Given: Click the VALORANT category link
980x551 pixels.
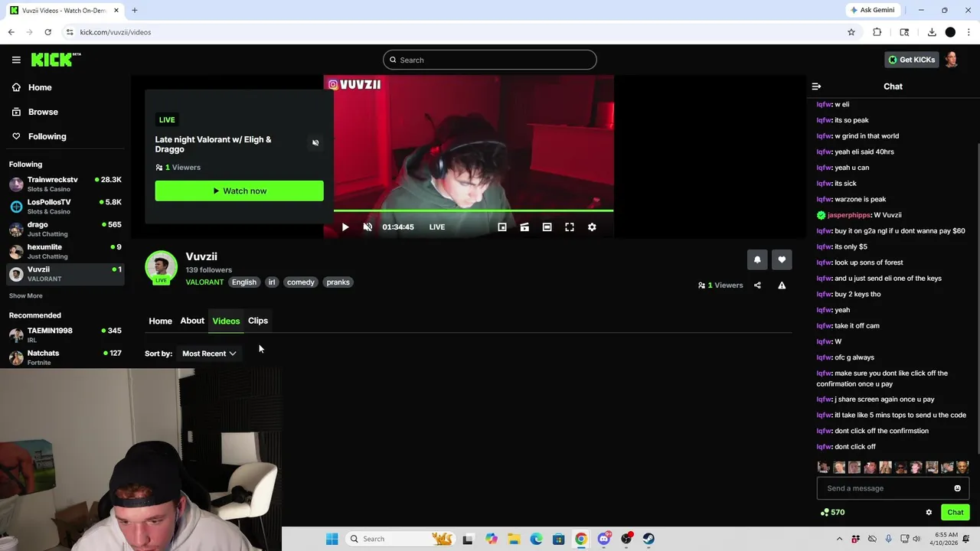Looking at the screenshot, I should tap(204, 282).
